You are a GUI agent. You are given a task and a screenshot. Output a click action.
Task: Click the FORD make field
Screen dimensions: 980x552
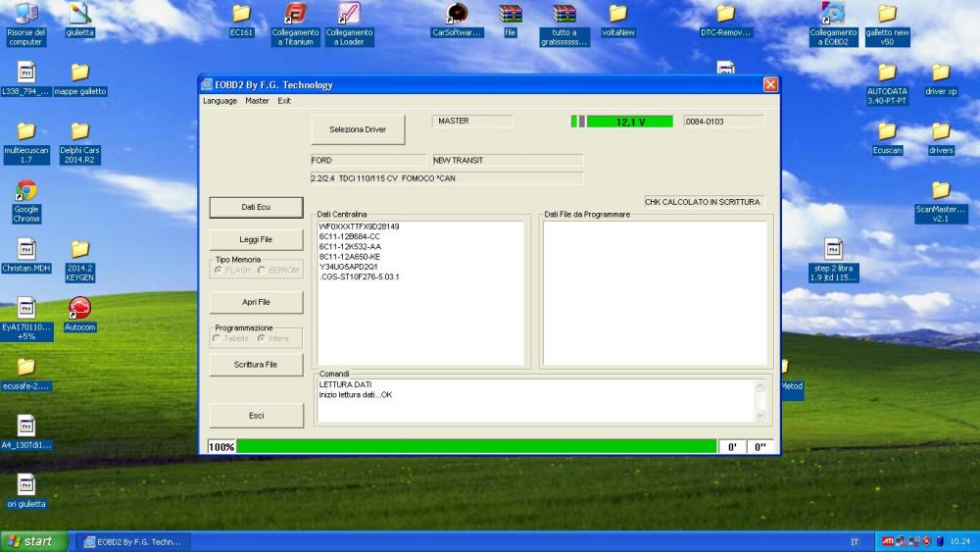[368, 160]
